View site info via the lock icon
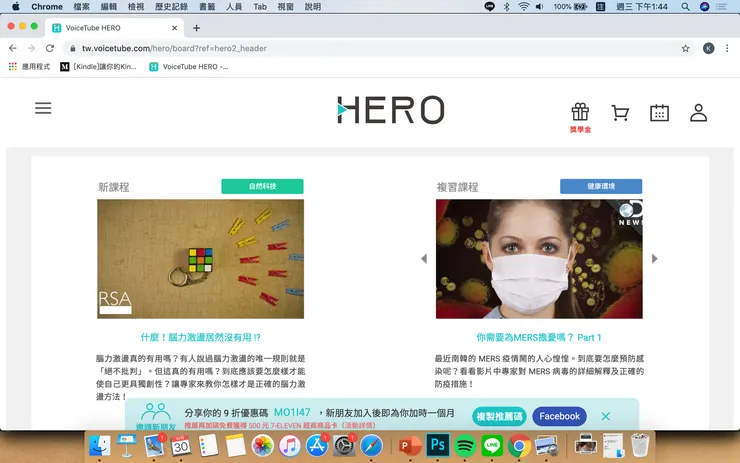Image resolution: width=740 pixels, height=463 pixels. tap(73, 48)
